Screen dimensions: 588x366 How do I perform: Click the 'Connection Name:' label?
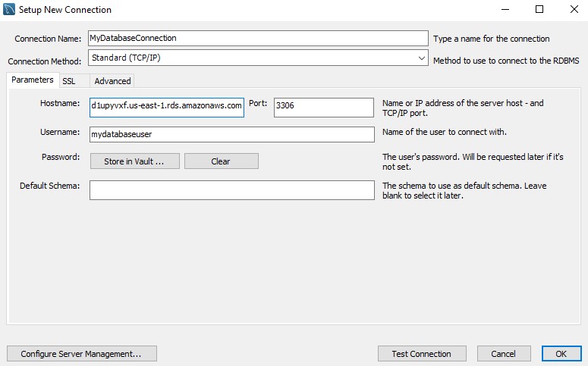(x=48, y=39)
